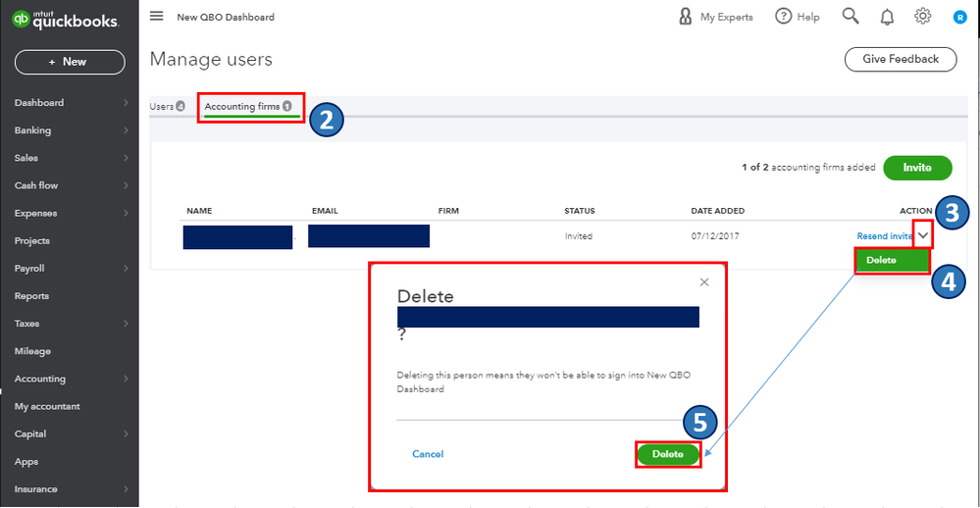Click the New QBO Dashboard company name

click(226, 17)
